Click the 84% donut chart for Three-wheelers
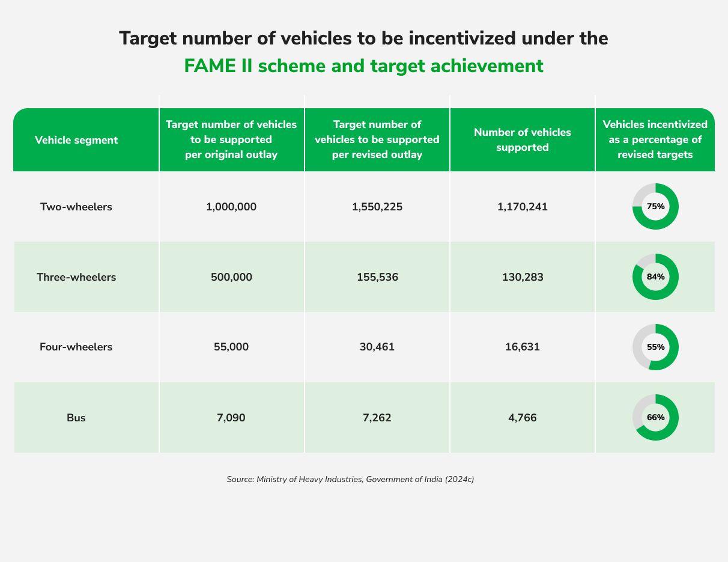 point(655,276)
